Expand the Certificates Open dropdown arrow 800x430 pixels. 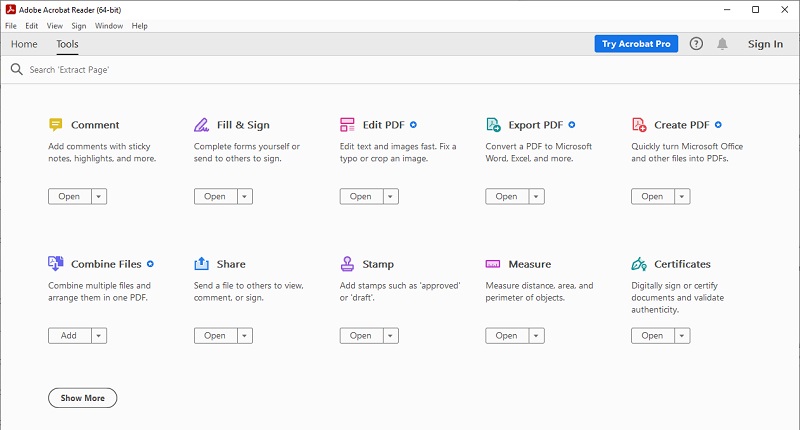click(x=682, y=336)
